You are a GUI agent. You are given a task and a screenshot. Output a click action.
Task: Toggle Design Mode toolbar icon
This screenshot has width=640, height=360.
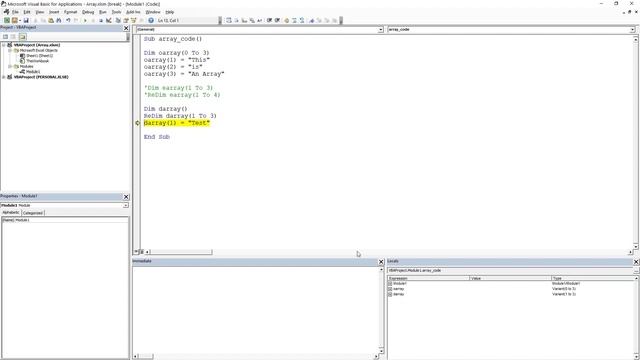pos(109,20)
